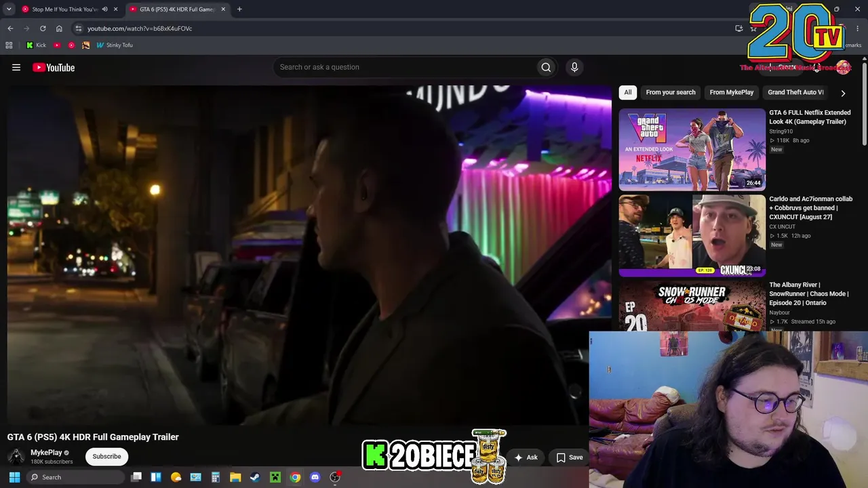Open File Explorer from taskbar
Image resolution: width=868 pixels, height=488 pixels.
pos(235,477)
